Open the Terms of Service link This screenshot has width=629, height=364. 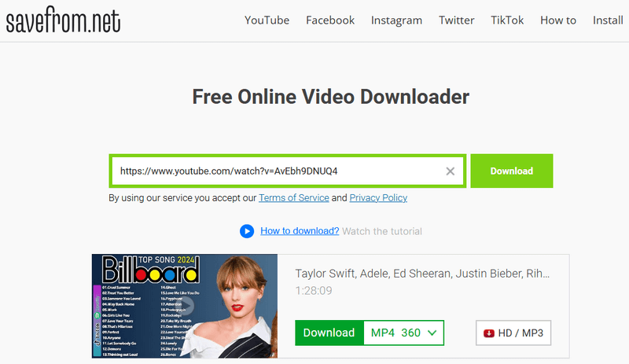[293, 198]
